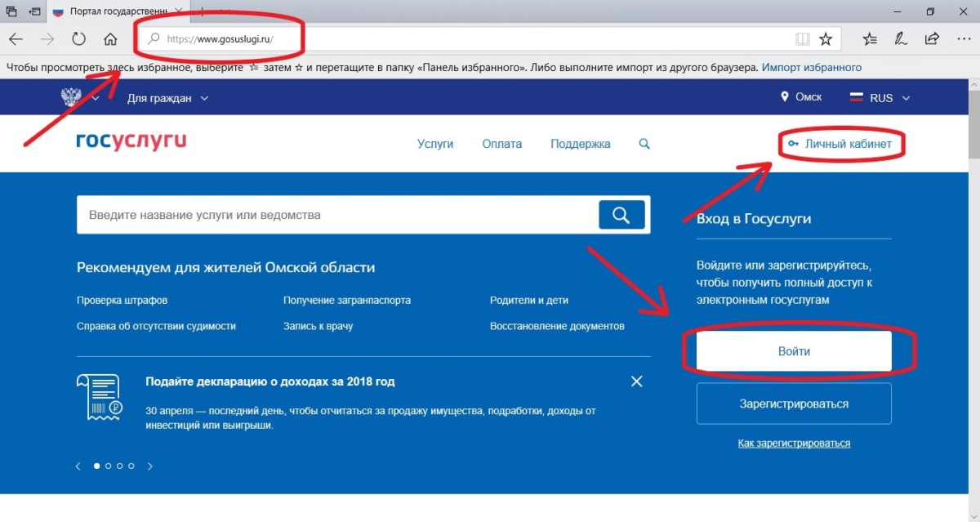Image resolution: width=980 pixels, height=522 pixels.
Task: Maximize the browser window
Action: point(930,11)
